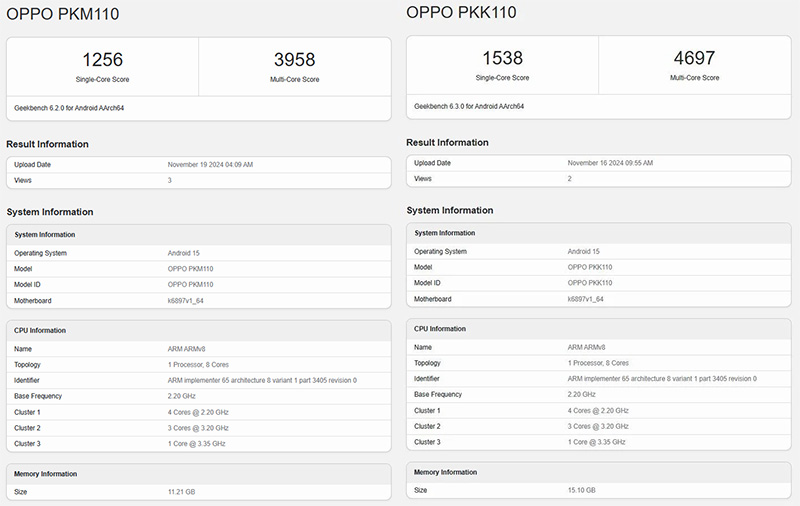Click the Views value 3
800x506 pixels.
pyautogui.click(x=169, y=181)
